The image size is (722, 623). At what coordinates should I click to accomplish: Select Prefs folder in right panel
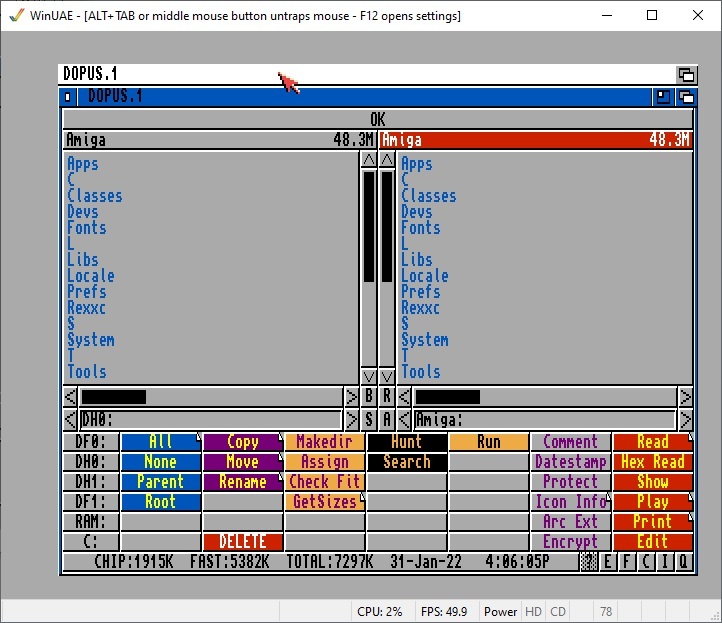point(420,291)
